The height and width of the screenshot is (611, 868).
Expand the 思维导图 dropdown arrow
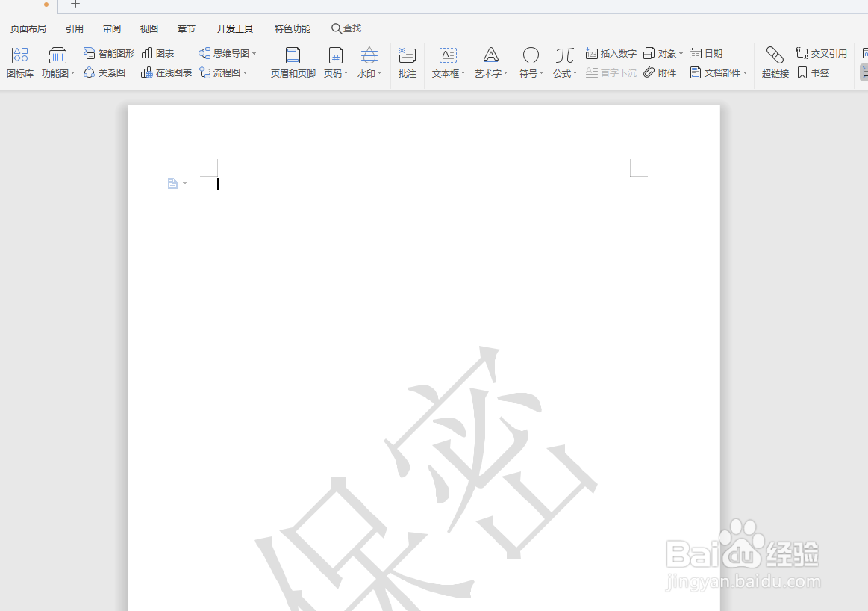tap(254, 53)
